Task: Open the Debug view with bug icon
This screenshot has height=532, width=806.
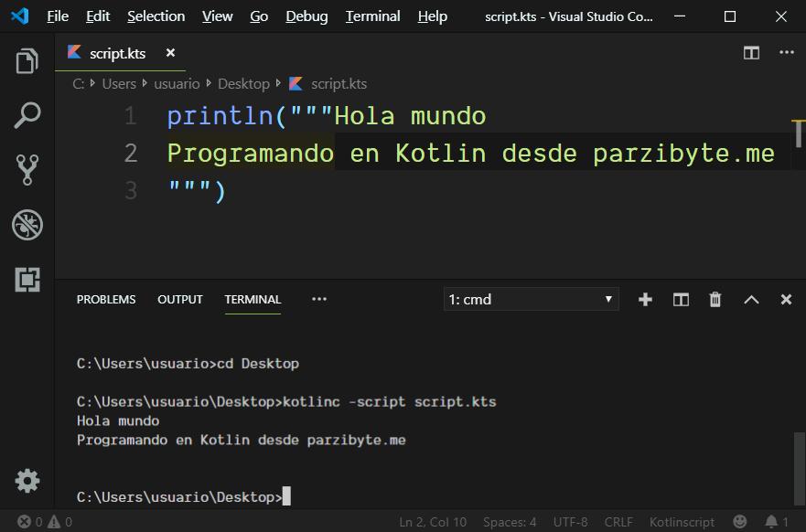Action: click(27, 225)
